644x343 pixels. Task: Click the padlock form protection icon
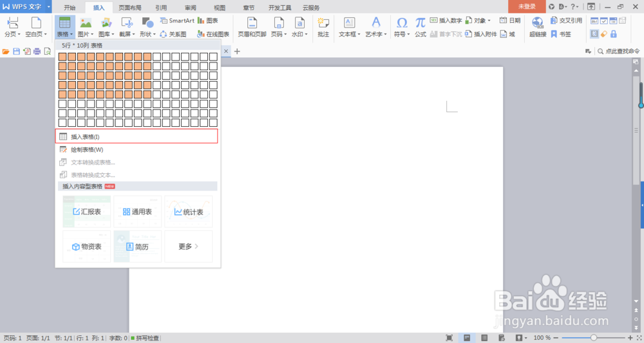point(614,34)
